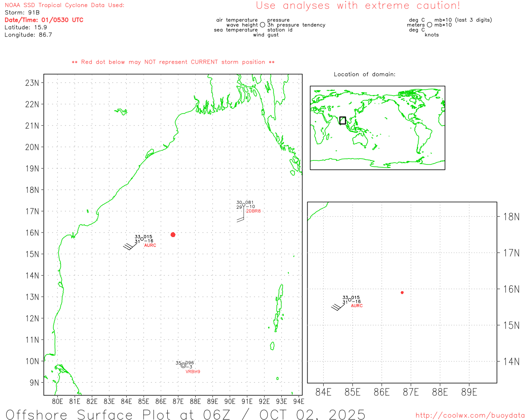Click the red 2DBR8 station label
This screenshot has height=420, width=525.
click(x=253, y=211)
